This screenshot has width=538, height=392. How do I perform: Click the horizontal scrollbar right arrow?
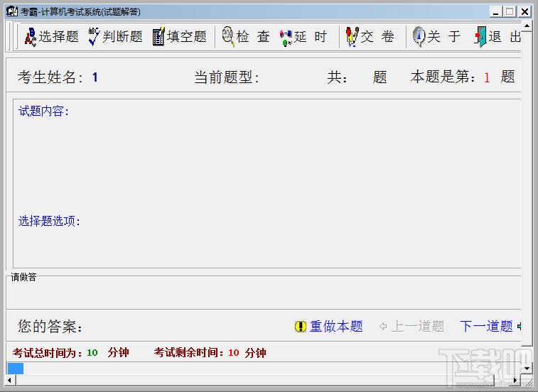(515, 380)
